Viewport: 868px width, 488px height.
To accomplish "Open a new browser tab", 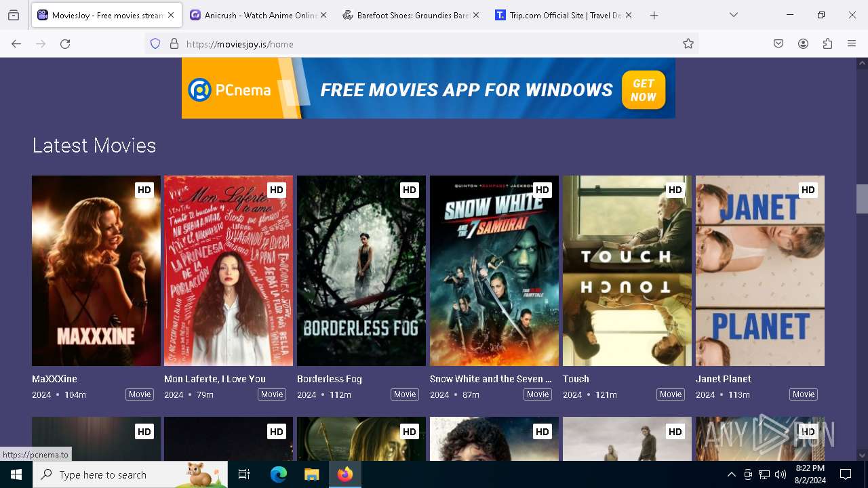I will [654, 15].
